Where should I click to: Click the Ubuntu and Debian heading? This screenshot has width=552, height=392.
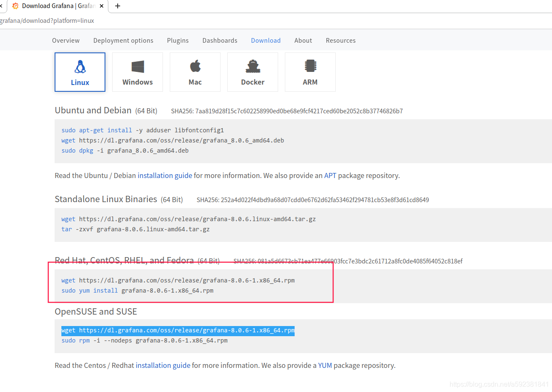point(93,110)
